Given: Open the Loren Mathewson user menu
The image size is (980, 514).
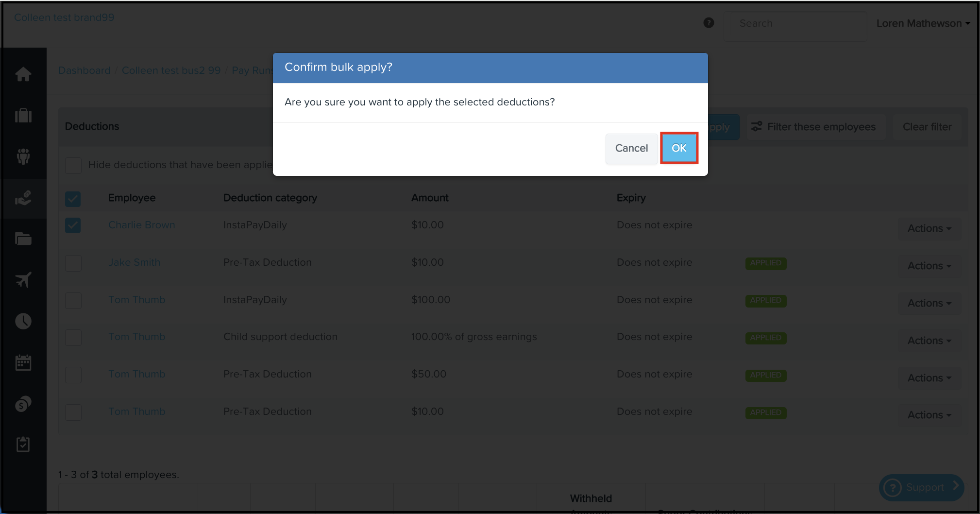Looking at the screenshot, I should pyautogui.click(x=923, y=23).
